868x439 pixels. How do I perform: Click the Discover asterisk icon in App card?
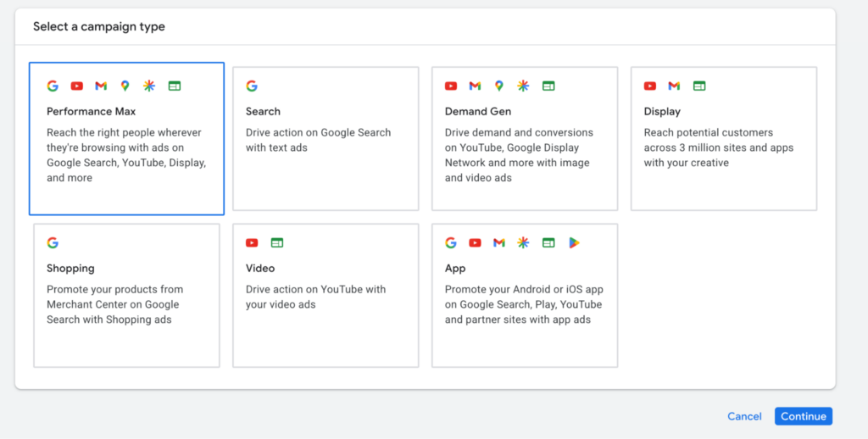(523, 242)
